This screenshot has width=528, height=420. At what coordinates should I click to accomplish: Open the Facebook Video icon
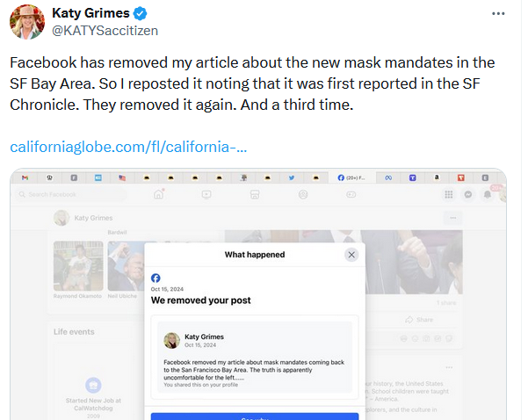pos(206,194)
